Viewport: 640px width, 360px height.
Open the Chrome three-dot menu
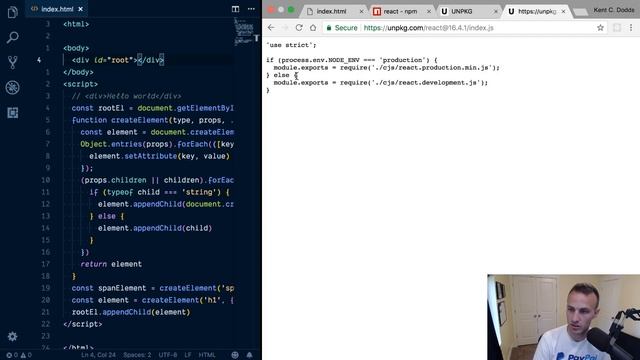[631, 28]
